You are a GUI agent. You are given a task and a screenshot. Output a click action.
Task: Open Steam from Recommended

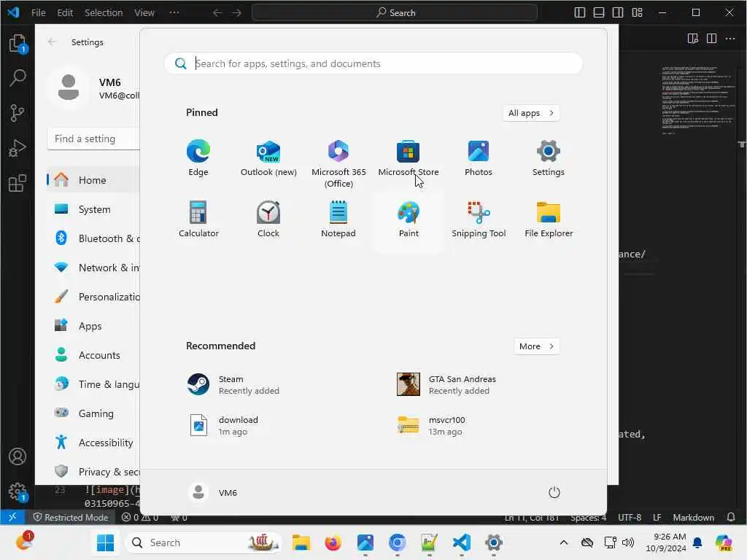(233, 385)
